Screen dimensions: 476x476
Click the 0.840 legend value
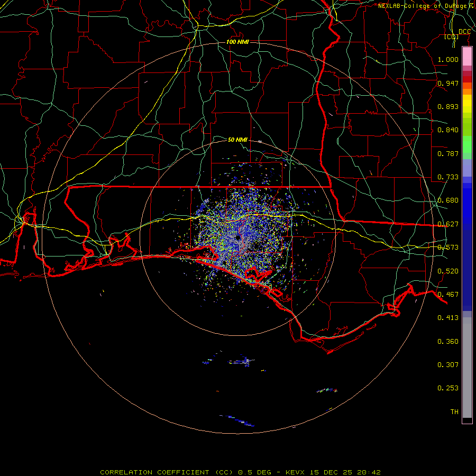coord(448,130)
